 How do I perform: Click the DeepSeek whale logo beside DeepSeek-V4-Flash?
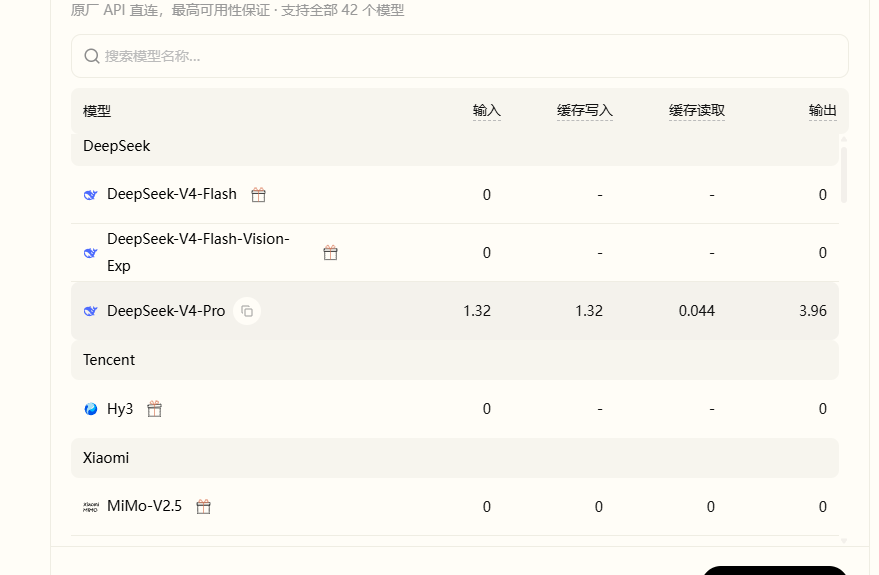click(x=90, y=194)
